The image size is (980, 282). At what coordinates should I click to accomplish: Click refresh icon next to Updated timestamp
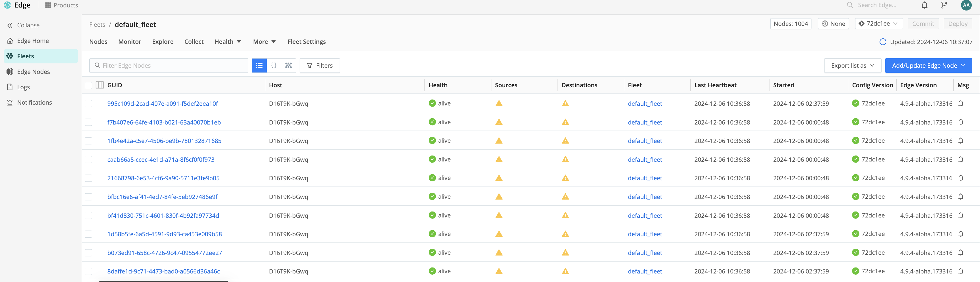tap(883, 42)
